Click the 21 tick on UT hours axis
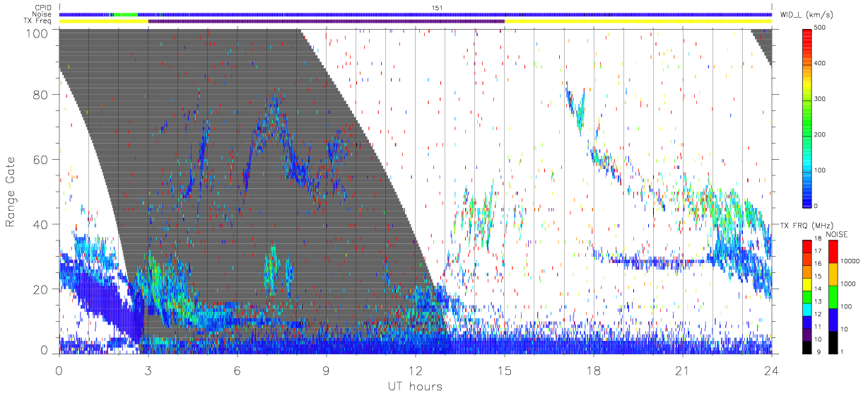868x401 pixels. pyautogui.click(x=682, y=370)
